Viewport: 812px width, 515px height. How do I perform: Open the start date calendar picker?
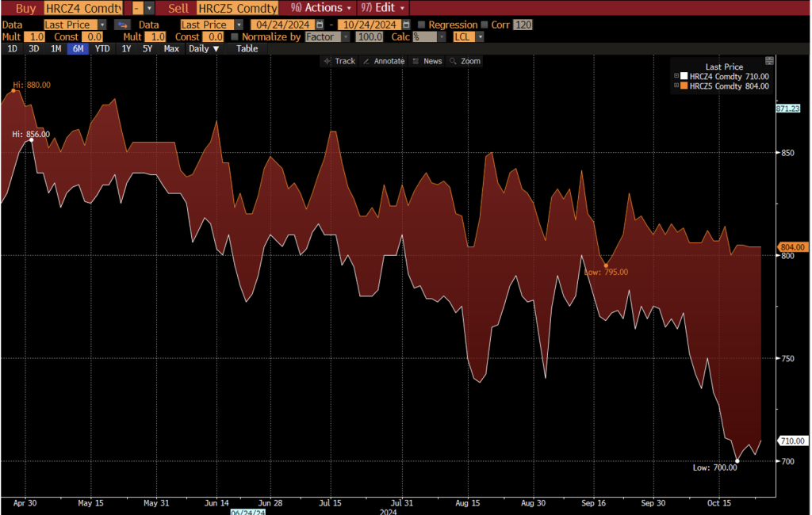(320, 25)
